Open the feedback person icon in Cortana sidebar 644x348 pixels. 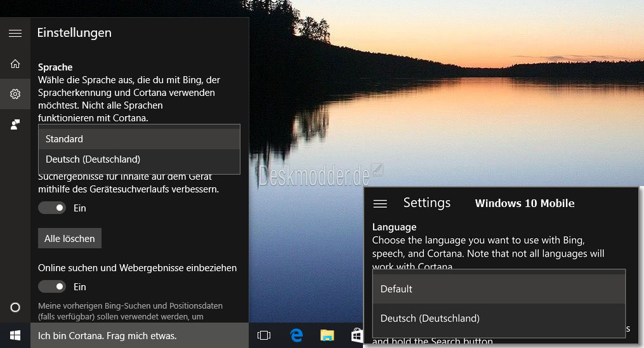pos(15,124)
